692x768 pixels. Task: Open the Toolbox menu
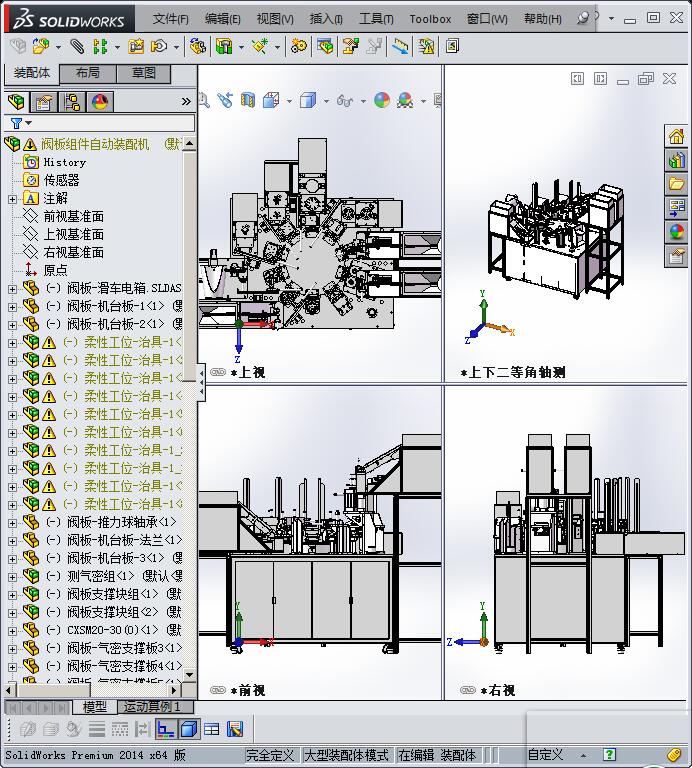(430, 19)
